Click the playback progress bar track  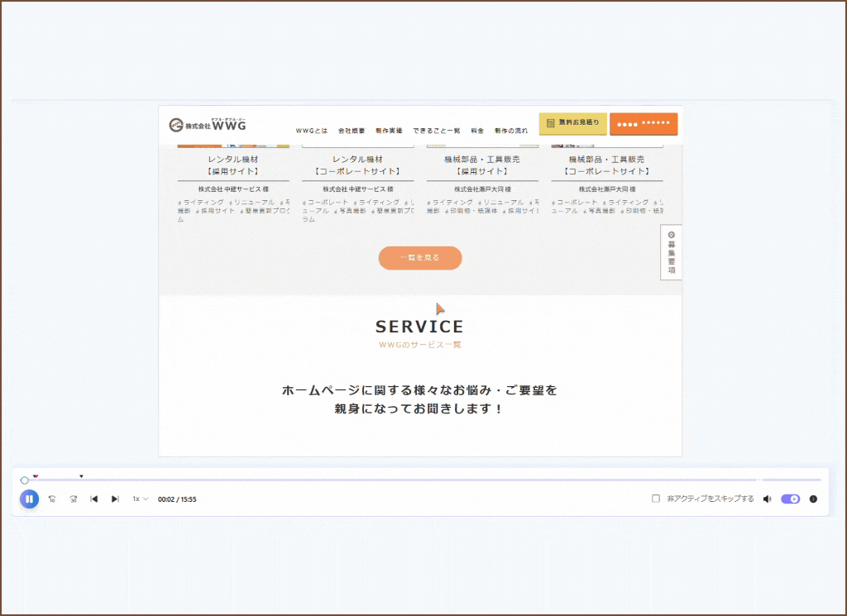click(x=414, y=480)
